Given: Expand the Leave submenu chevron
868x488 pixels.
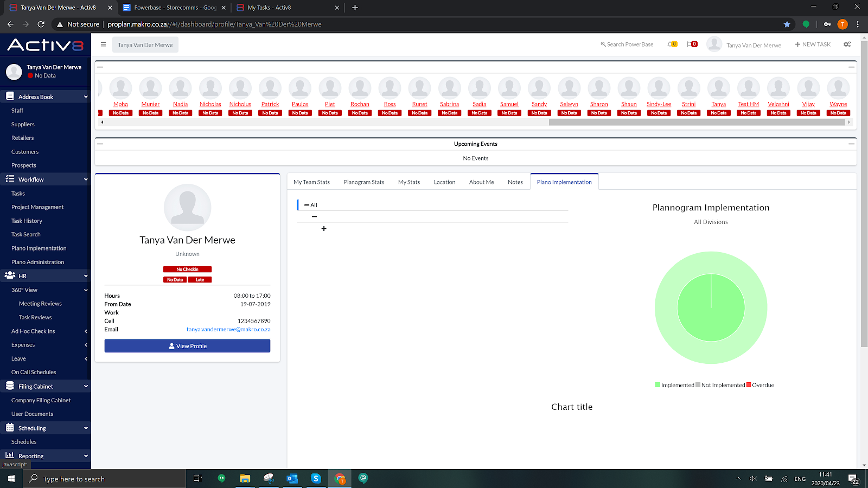Looking at the screenshot, I should [x=86, y=358].
